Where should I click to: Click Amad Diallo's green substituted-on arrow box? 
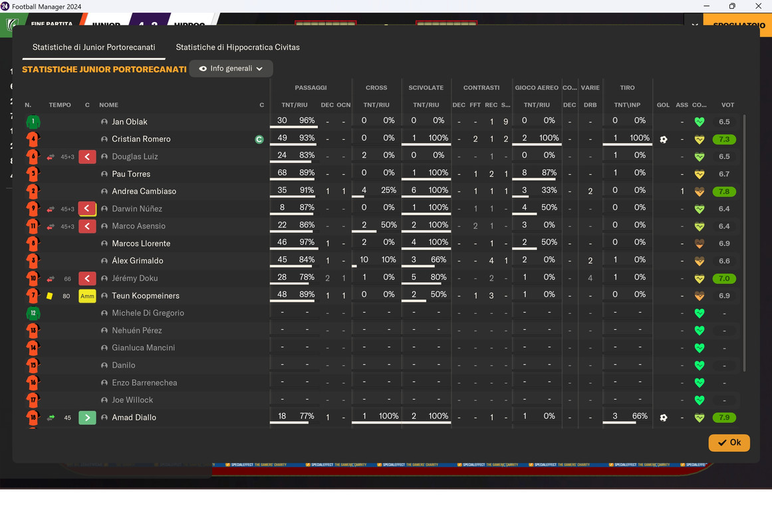87,417
